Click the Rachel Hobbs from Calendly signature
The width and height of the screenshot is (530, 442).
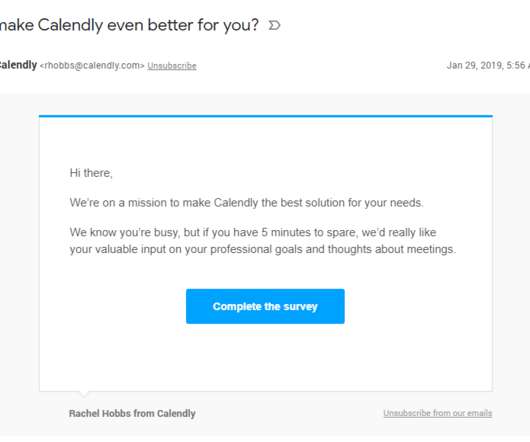(x=132, y=414)
